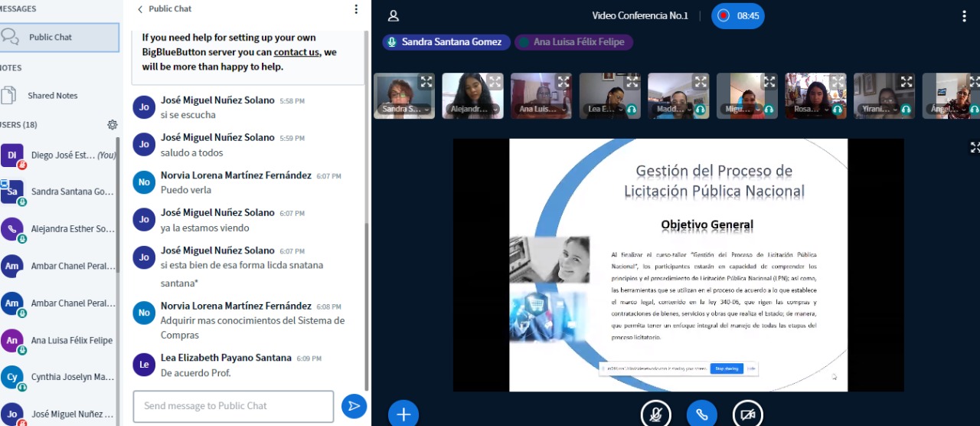Click avatar beside 'saludo a todos' message

(x=143, y=144)
